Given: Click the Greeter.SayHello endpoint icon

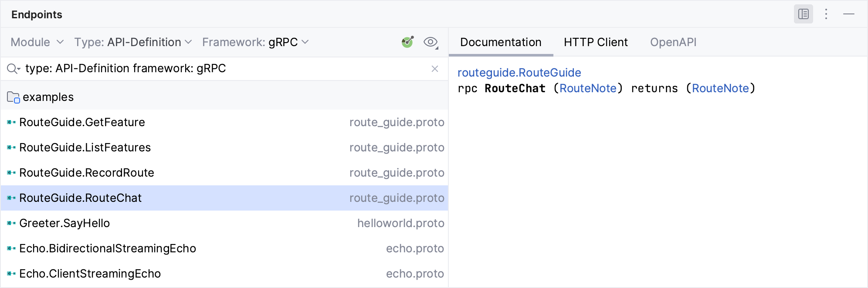Looking at the screenshot, I should pos(11,223).
